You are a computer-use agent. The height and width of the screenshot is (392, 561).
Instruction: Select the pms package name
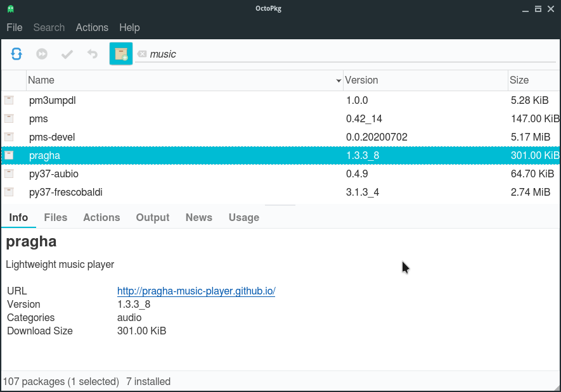pos(39,118)
